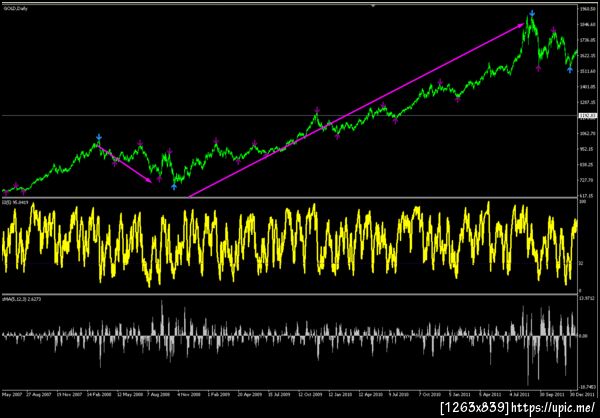Select the blue arrow at the December 2011 low
This screenshot has height=418, width=600.
(570, 70)
